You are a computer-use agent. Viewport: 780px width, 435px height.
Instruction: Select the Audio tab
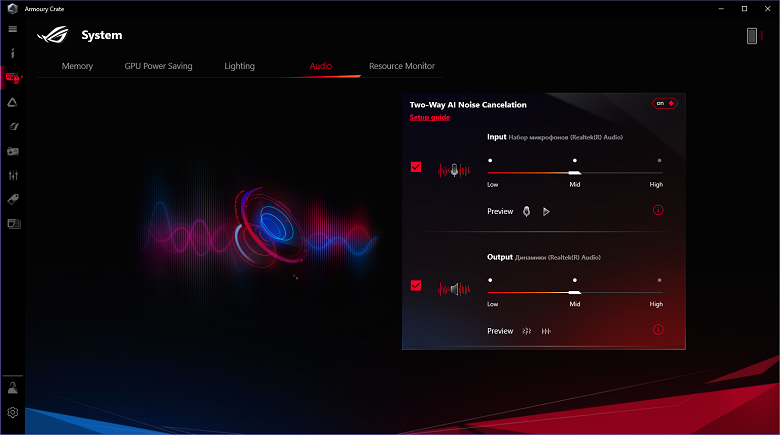click(321, 66)
